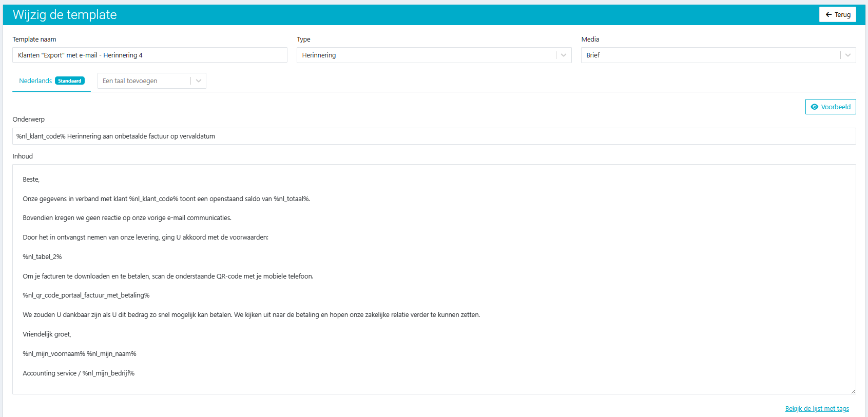Click the eye icon in Voorbeeld button
868x417 pixels.
coord(814,107)
